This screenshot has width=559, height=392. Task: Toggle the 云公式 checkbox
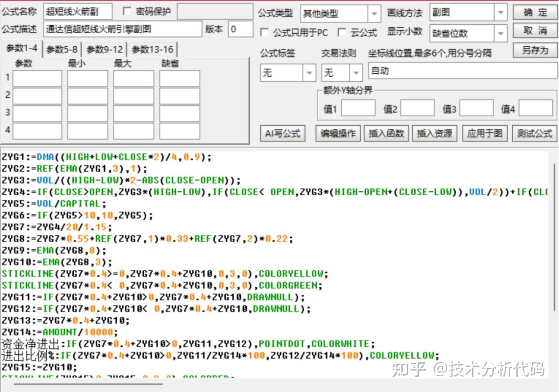[342, 32]
